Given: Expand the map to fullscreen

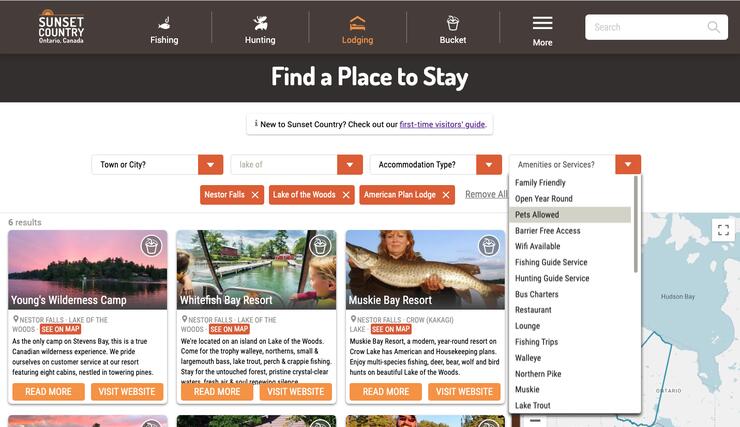Looking at the screenshot, I should click(x=723, y=230).
